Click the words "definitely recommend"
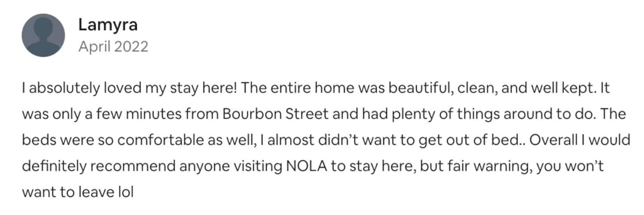This screenshot has height=215, width=644. click(99, 166)
